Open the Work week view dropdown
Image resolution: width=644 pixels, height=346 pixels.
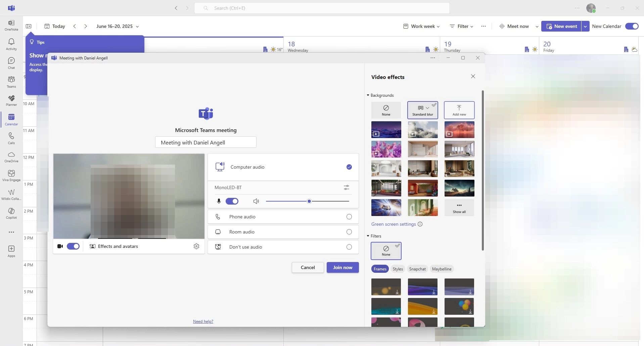pyautogui.click(x=421, y=26)
